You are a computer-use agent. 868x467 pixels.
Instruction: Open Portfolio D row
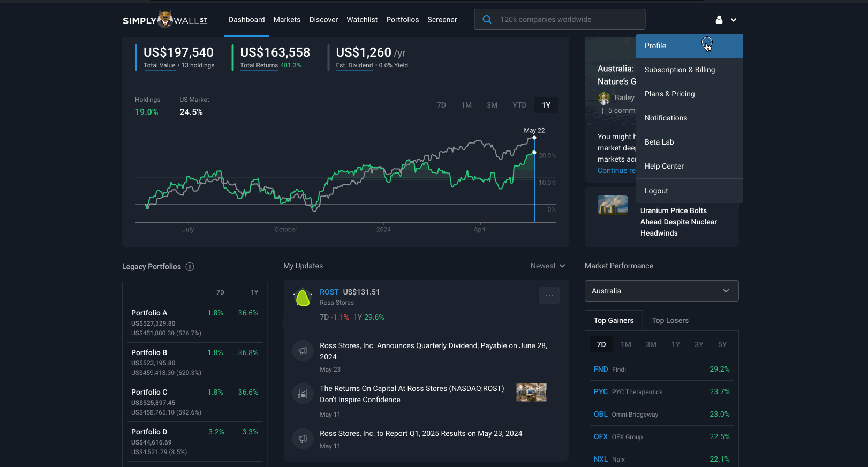pos(195,441)
